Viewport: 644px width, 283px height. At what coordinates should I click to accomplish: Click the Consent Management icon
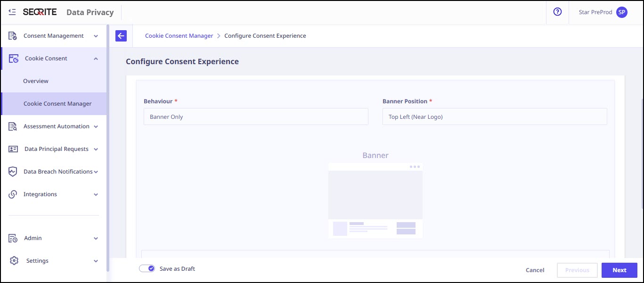[13, 36]
